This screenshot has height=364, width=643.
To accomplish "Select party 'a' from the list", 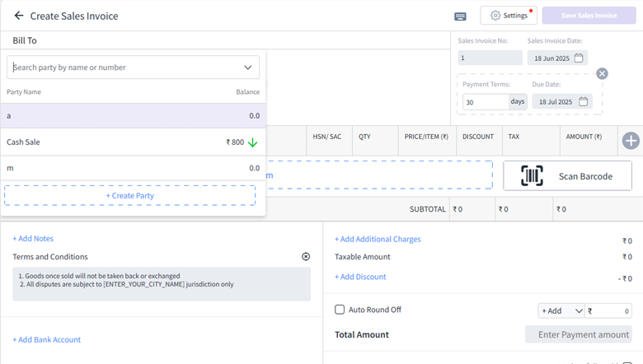I will click(132, 116).
